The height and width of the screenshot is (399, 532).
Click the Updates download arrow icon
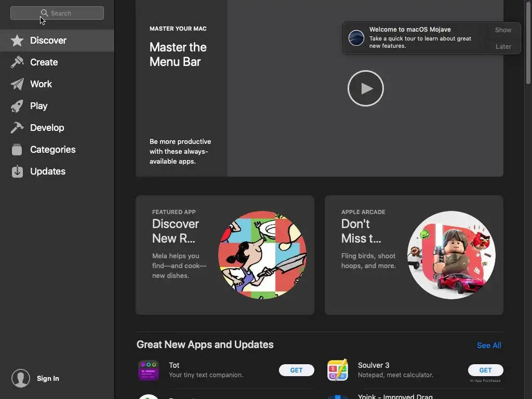(17, 171)
